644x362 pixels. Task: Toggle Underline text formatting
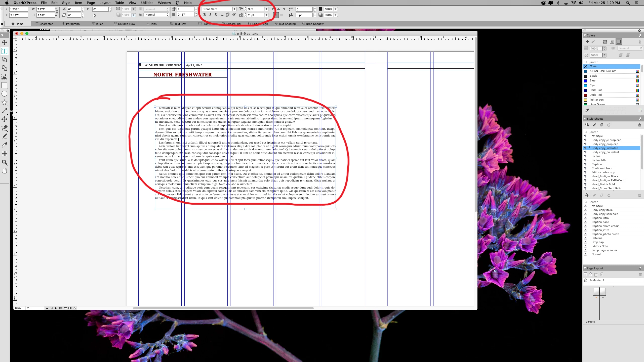coord(216,15)
